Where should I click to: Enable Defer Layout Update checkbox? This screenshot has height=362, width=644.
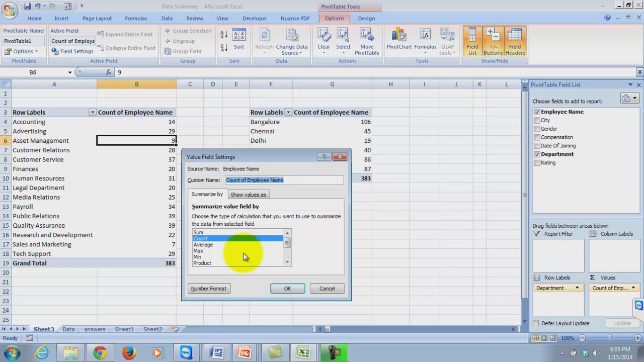point(536,323)
